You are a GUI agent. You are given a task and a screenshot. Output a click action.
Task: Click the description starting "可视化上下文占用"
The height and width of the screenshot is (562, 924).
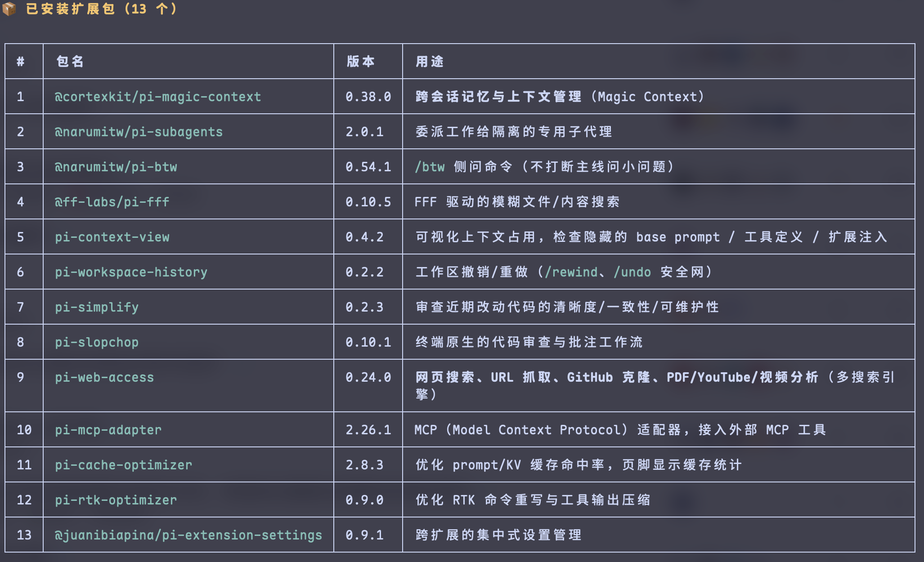(651, 237)
